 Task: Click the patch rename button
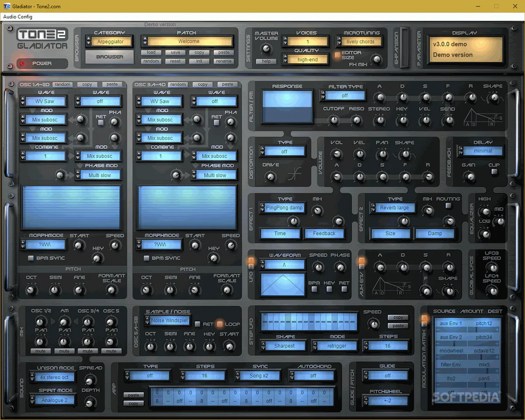click(x=224, y=61)
